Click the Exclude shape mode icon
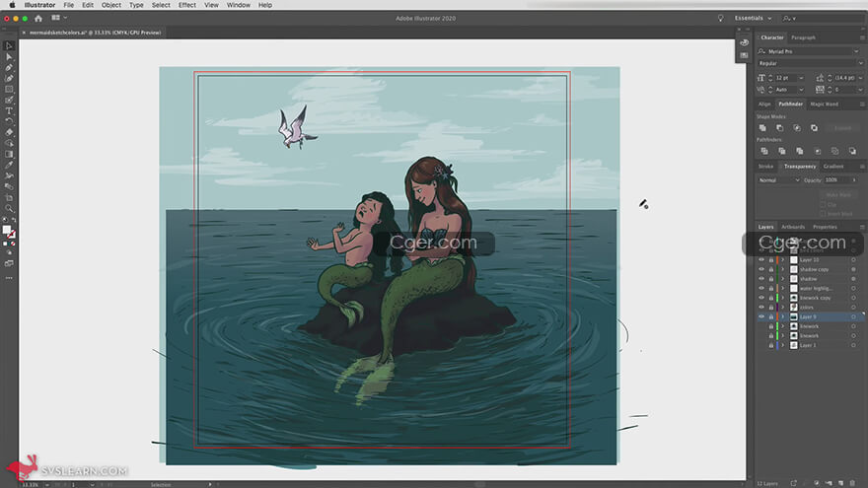This screenshot has height=488, width=868. (x=814, y=128)
